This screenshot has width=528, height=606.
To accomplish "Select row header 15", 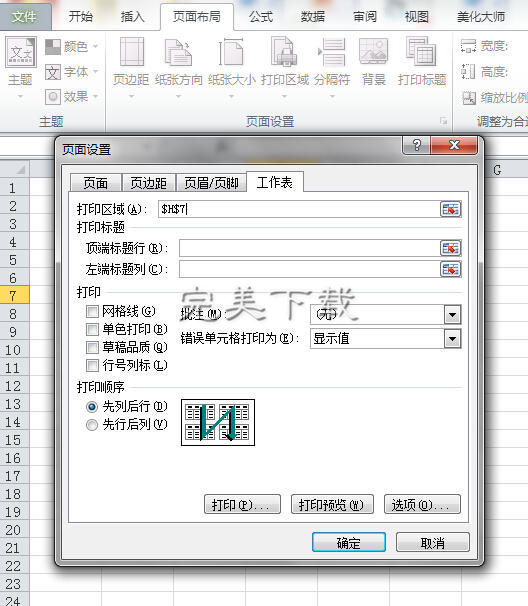I will point(14,440).
